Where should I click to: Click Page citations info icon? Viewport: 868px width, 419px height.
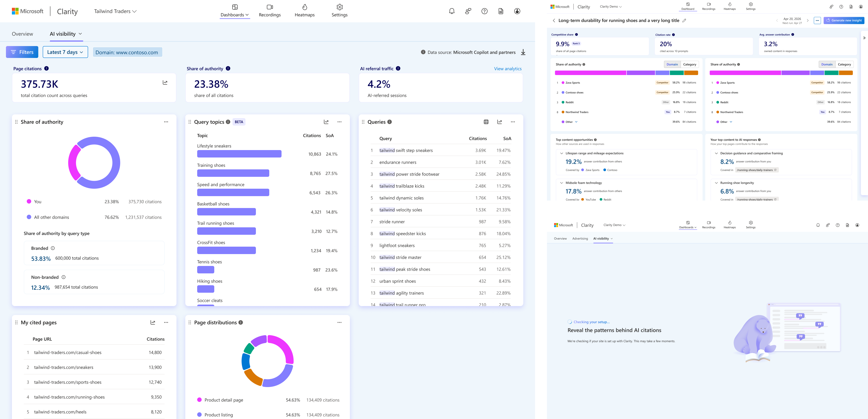tap(47, 68)
